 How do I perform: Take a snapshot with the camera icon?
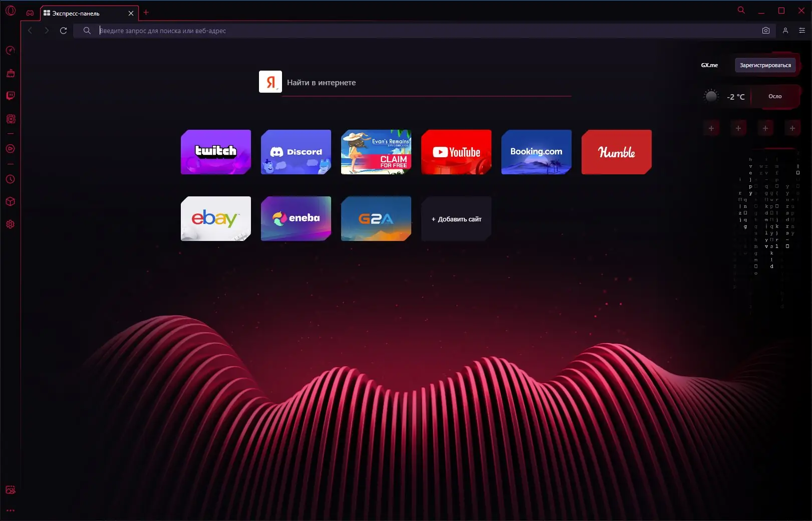[x=766, y=31]
